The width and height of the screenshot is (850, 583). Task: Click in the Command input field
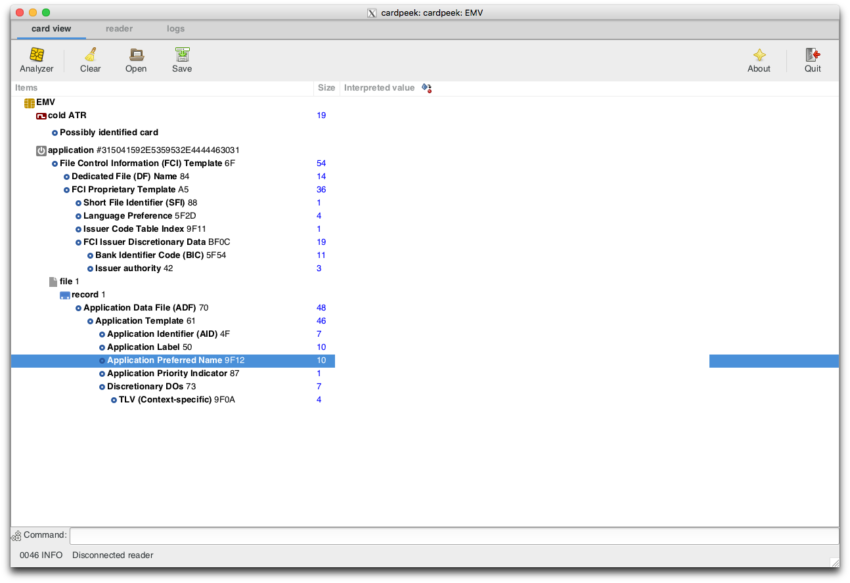point(454,536)
